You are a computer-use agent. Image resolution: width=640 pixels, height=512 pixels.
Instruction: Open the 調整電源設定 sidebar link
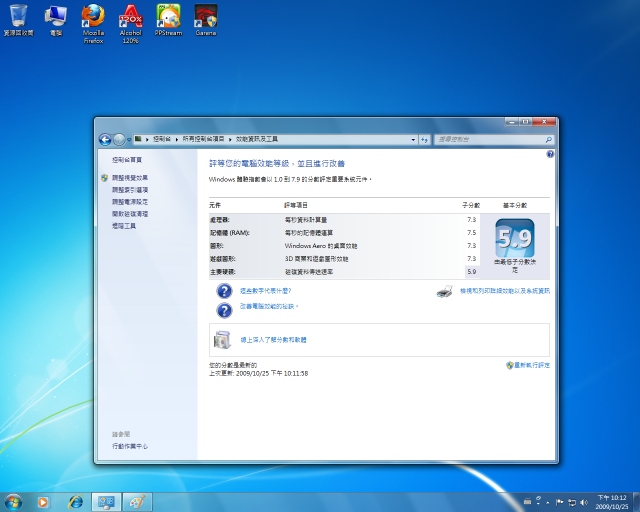[x=130, y=202]
